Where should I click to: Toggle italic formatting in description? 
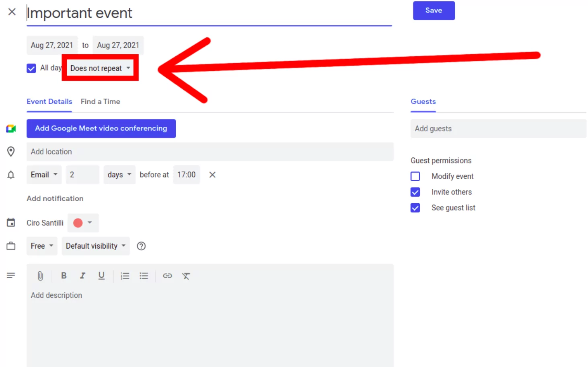tap(82, 276)
